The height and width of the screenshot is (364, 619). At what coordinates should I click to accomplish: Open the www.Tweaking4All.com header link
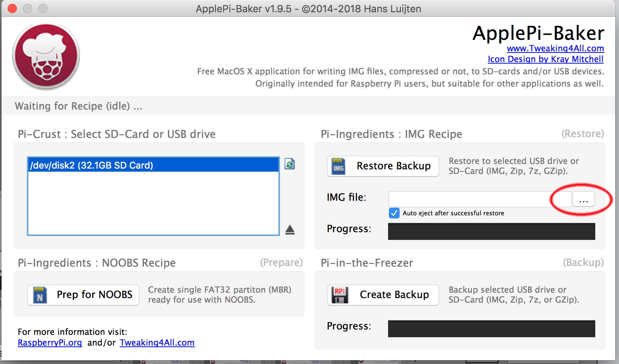(555, 48)
